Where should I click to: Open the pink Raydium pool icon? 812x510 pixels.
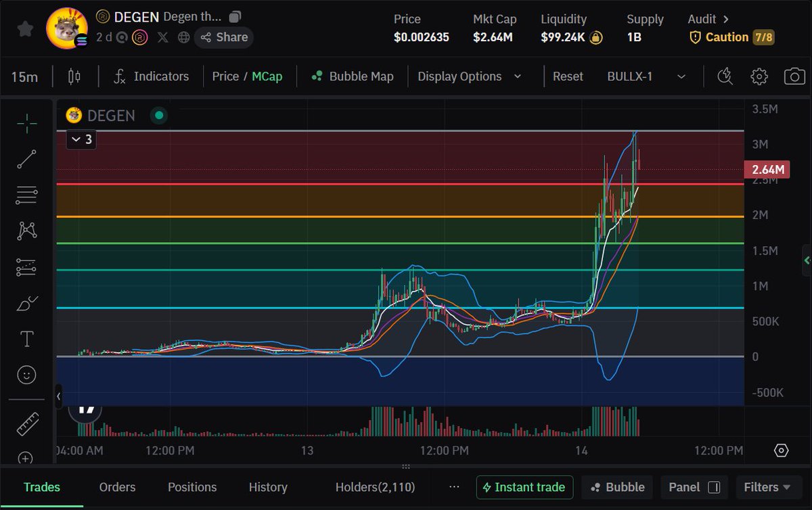(x=140, y=37)
